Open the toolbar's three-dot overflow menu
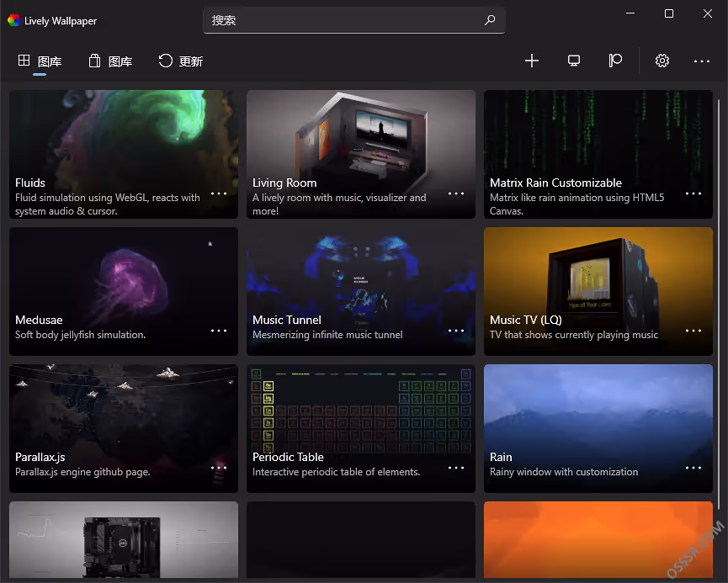Screen dimensions: 728x583 click(702, 61)
